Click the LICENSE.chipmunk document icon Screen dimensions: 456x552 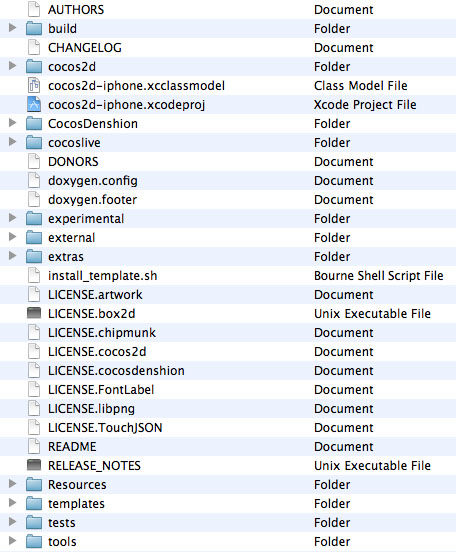pos(34,332)
